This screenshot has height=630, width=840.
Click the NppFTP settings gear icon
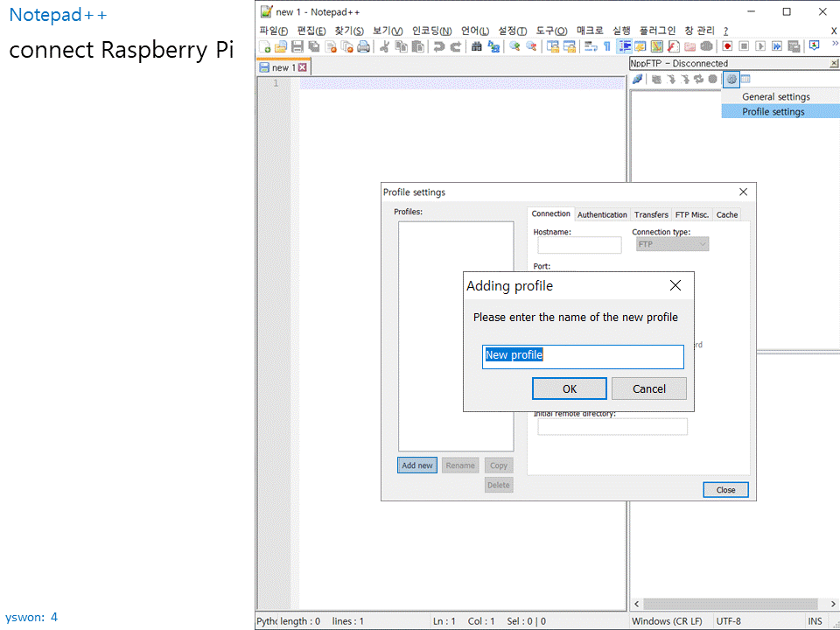coord(731,80)
